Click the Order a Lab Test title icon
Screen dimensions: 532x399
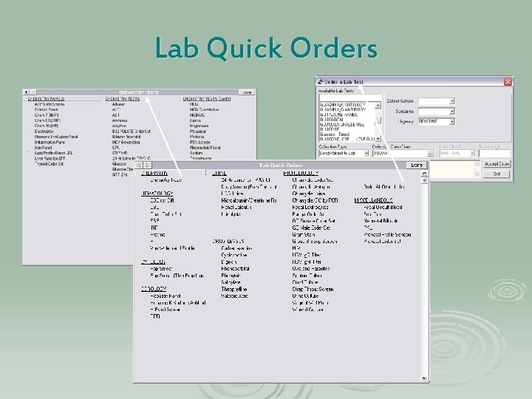320,82
